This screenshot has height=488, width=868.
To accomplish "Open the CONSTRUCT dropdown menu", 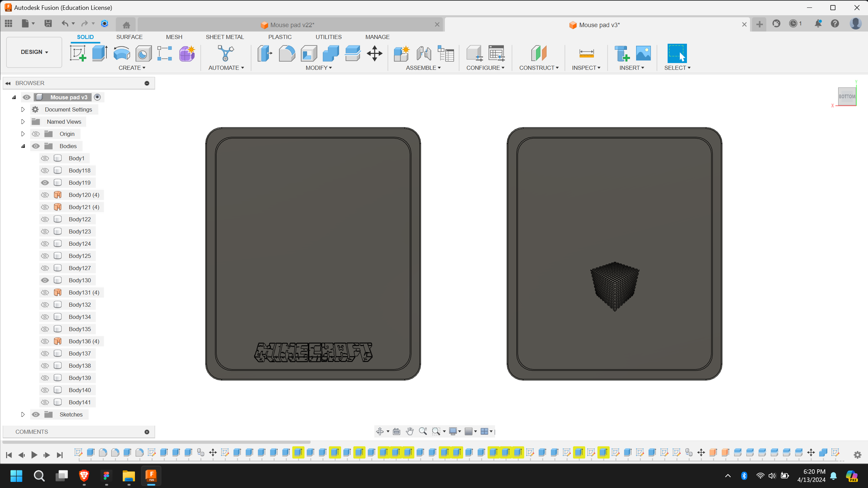I will 539,68.
